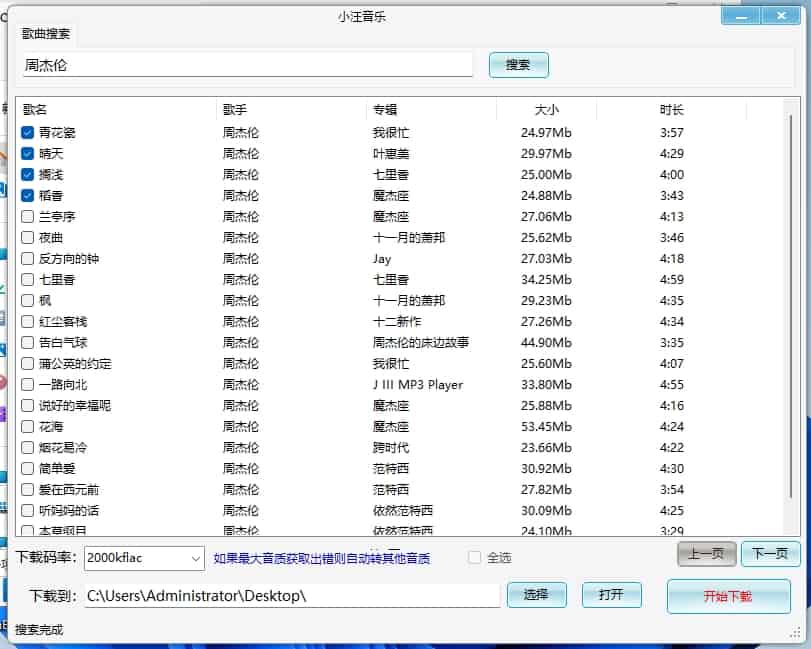
Task: Check the 反方向的钟 song checkbox
Action: click(x=27, y=259)
